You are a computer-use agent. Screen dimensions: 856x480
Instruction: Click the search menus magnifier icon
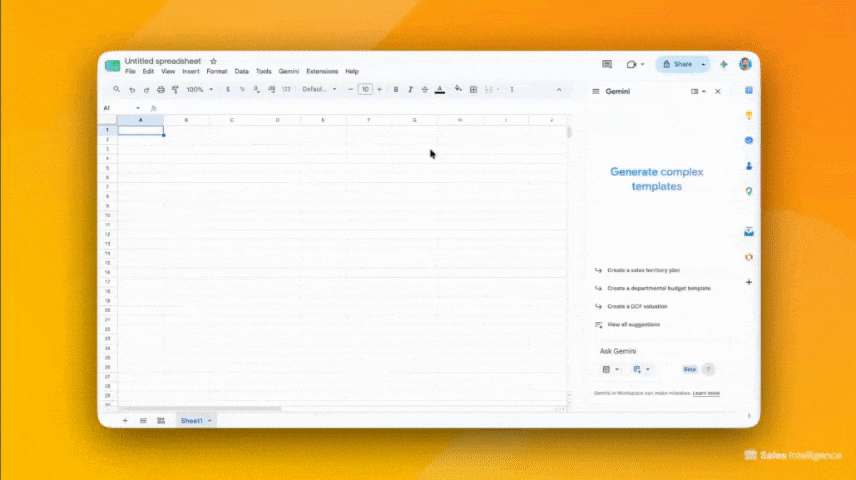(x=116, y=89)
